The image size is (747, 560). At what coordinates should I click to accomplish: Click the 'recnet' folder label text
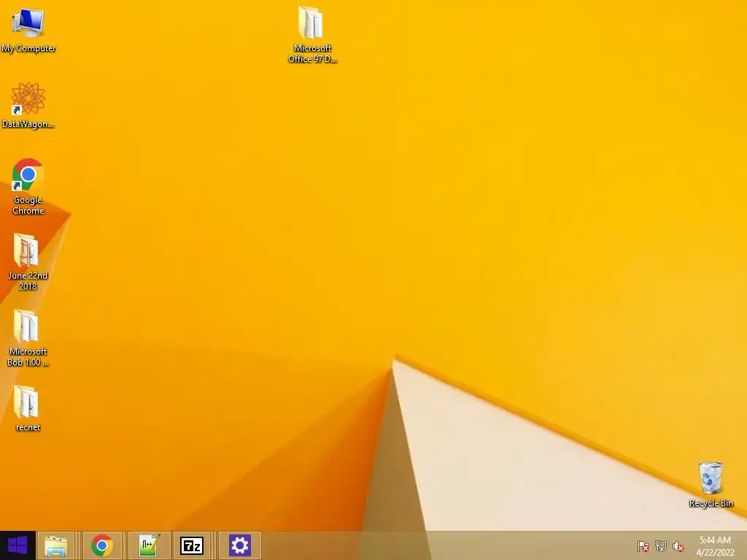pos(28,427)
